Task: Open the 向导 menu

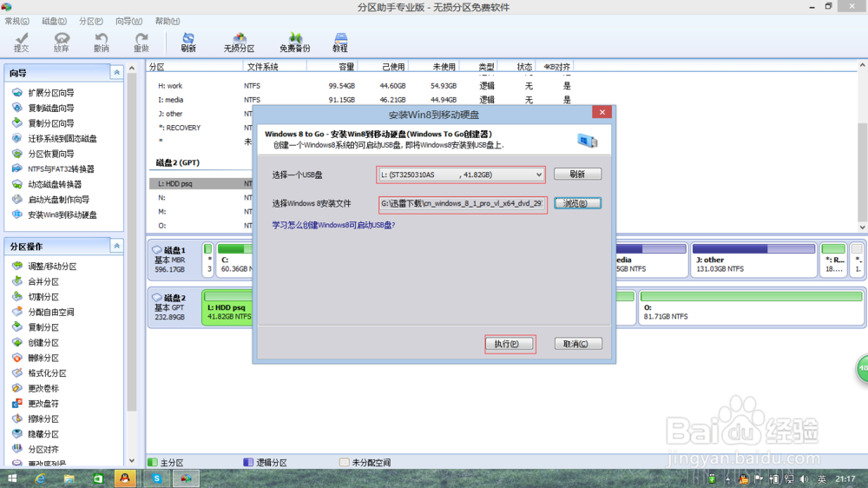Action: click(128, 21)
